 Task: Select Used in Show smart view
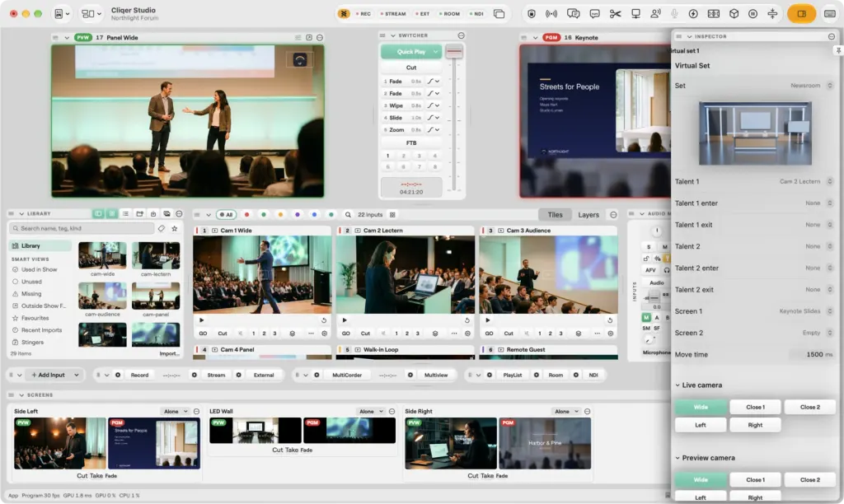[39, 269]
